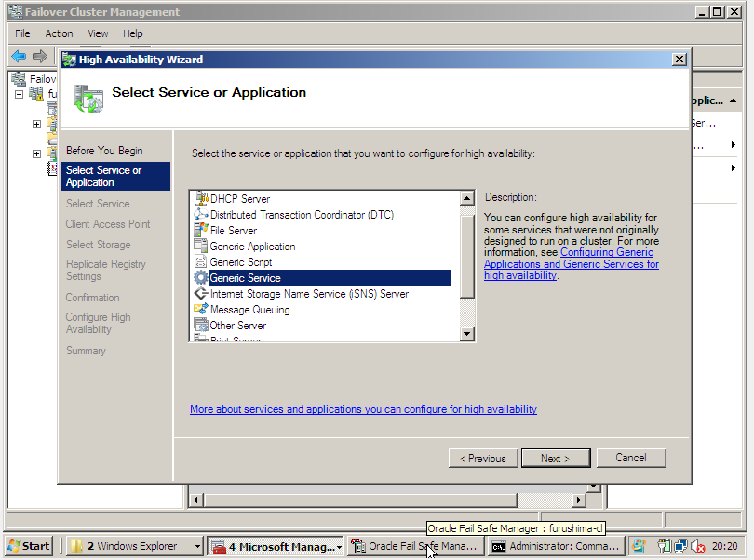
Task: Select Other Server in the list
Action: point(238,326)
